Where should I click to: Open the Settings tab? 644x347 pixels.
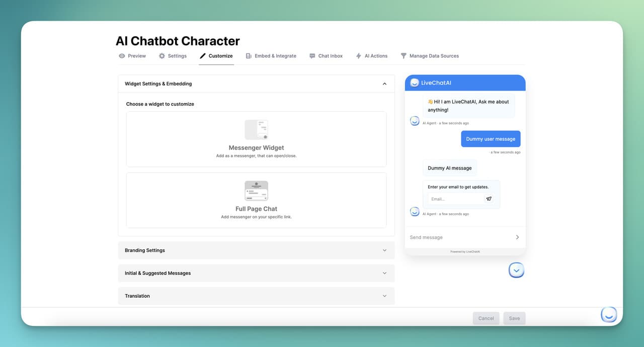(x=173, y=56)
